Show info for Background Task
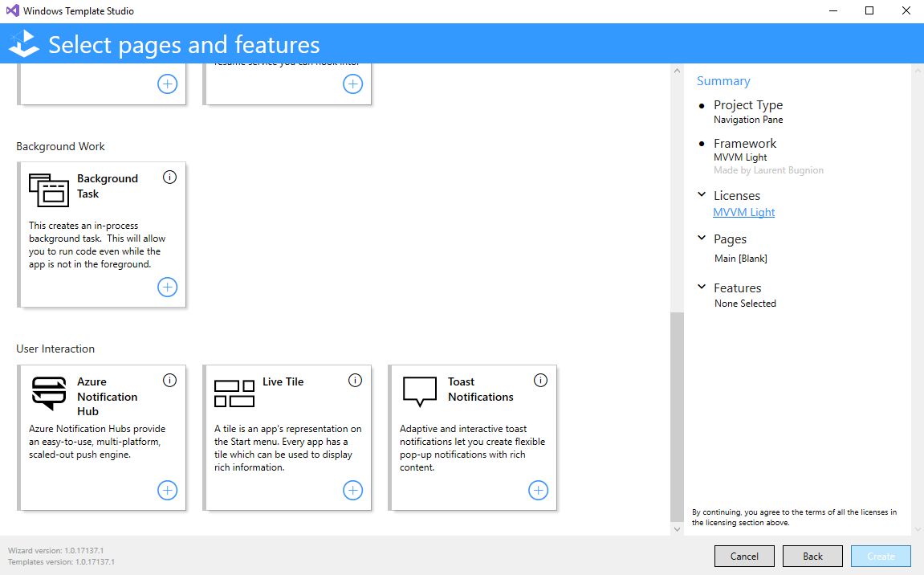 [169, 177]
